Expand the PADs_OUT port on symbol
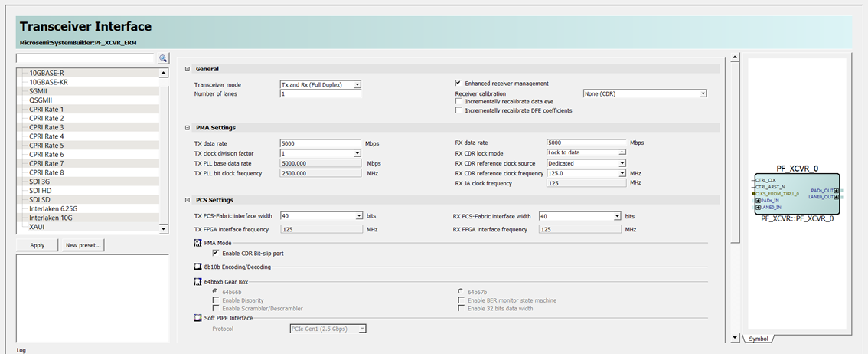Screen dimensions: 868x354 [837, 190]
